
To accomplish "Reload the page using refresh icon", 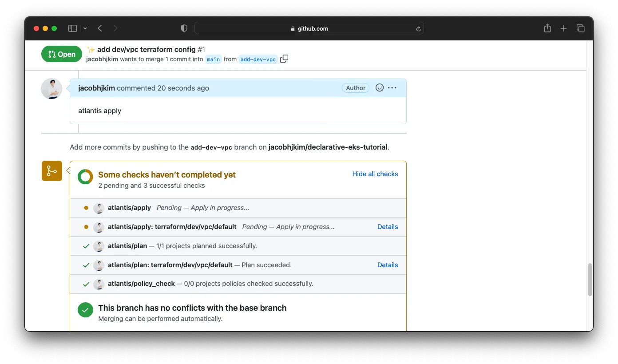I will click(x=418, y=29).
